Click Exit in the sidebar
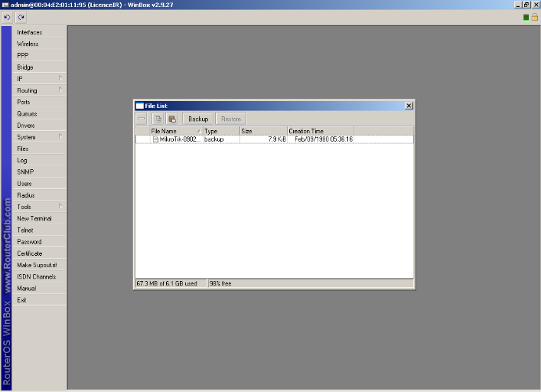Screen dimensions: 541x392 [x=39, y=300]
